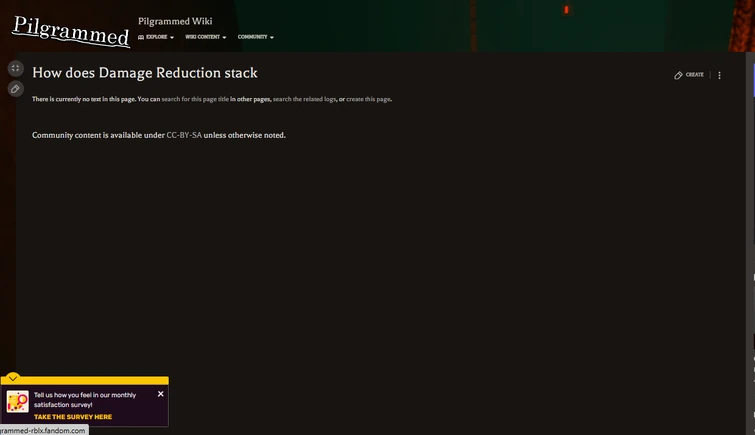Click the Create page button
Image resolution: width=755 pixels, height=435 pixels.
pyautogui.click(x=689, y=75)
